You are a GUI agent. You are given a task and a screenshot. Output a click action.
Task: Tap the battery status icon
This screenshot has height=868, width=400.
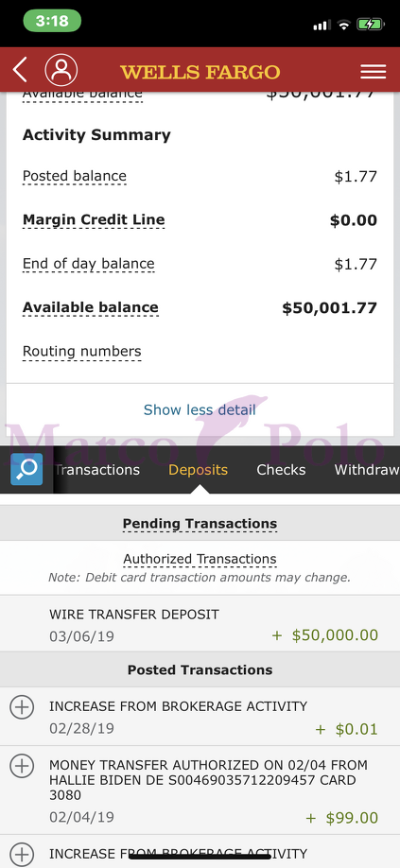point(370,25)
